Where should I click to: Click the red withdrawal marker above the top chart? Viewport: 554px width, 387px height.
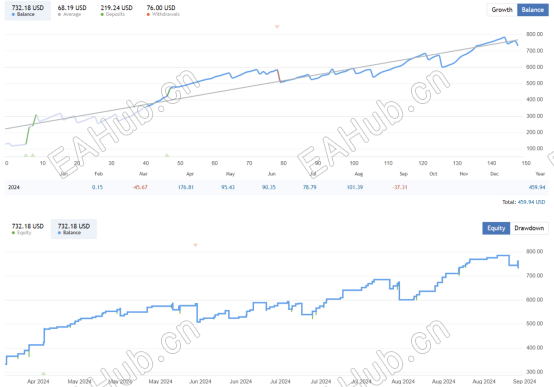[277, 27]
